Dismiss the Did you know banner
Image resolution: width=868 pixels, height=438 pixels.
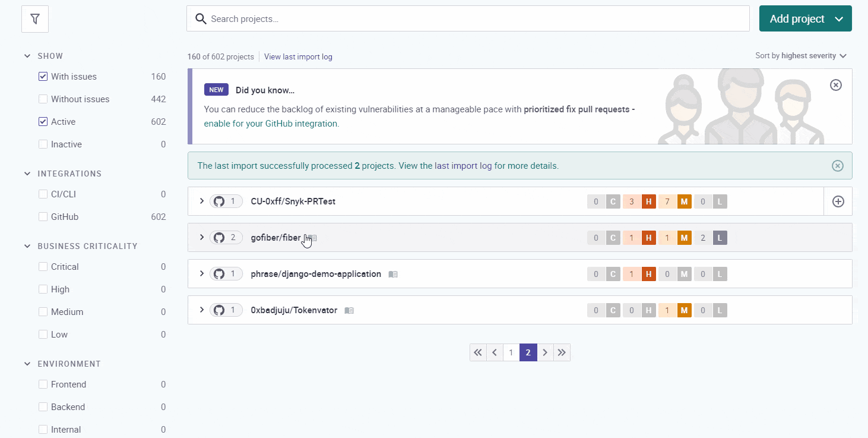pyautogui.click(x=835, y=85)
